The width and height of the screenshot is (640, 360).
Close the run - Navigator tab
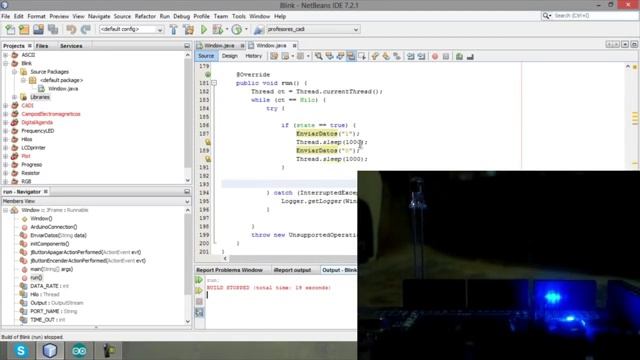pyautogui.click(x=46, y=191)
